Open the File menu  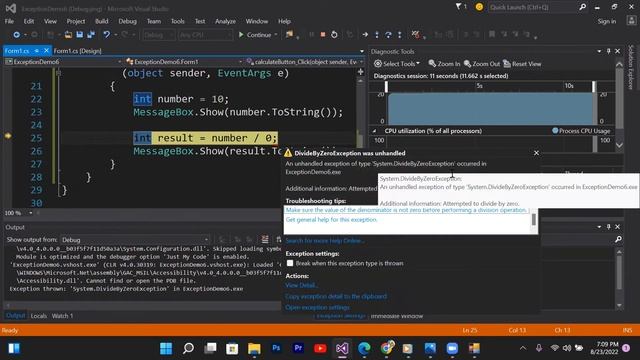tap(9, 21)
